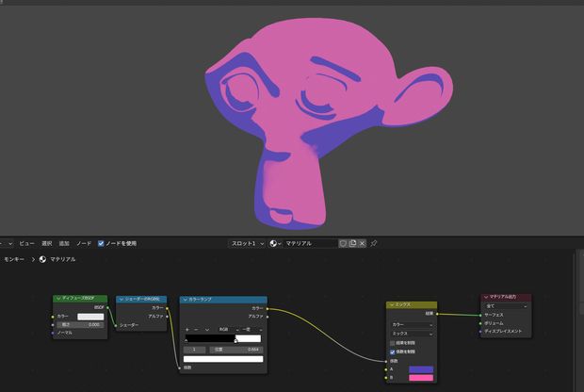584x392 pixels.
Task: Open the 追加 menu
Action: click(x=64, y=243)
